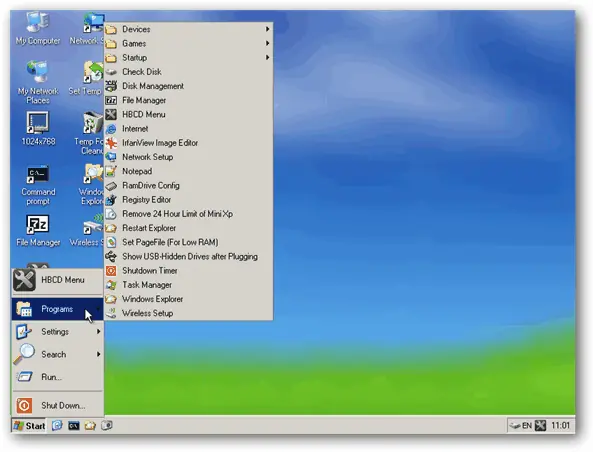The height and width of the screenshot is (452, 593).
Task: Open My Computer desktop icon
Action: coord(38,29)
